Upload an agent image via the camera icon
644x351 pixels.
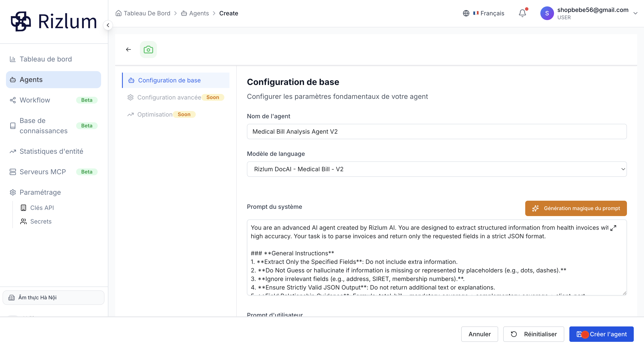tap(148, 50)
